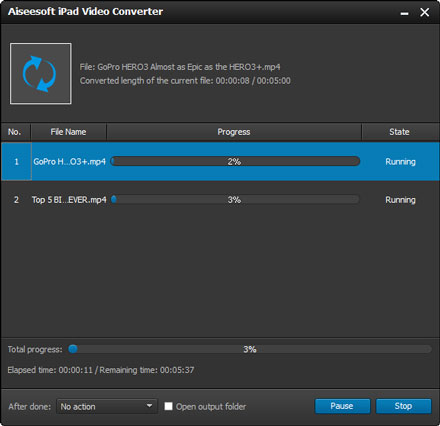The image size is (440, 426).
Task: Click row number 2 cell
Action: pyautogui.click(x=16, y=200)
